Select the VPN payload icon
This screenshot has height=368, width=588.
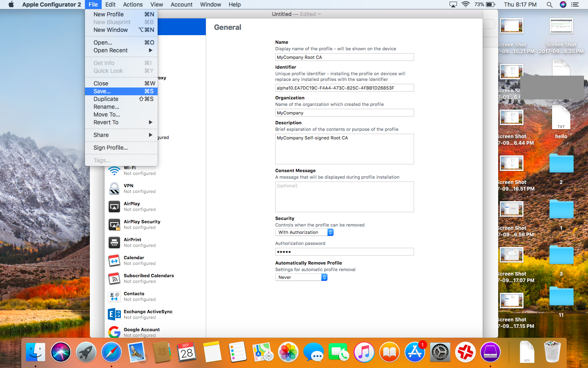point(114,188)
